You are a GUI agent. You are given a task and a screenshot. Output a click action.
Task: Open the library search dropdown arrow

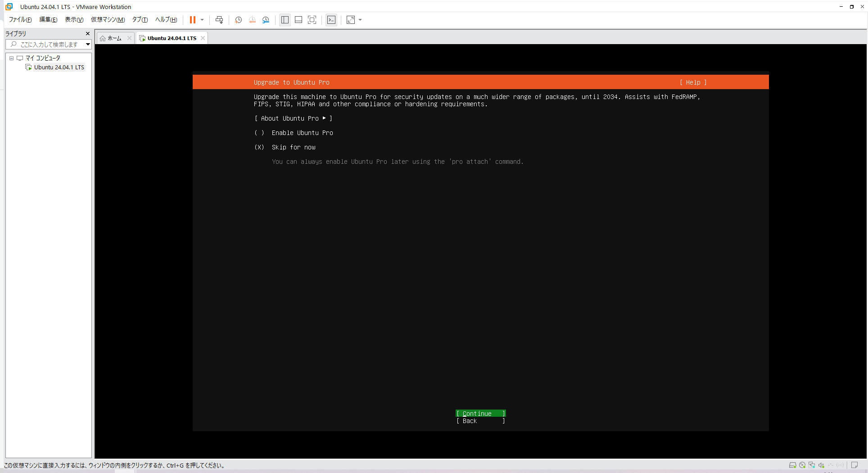pos(88,45)
